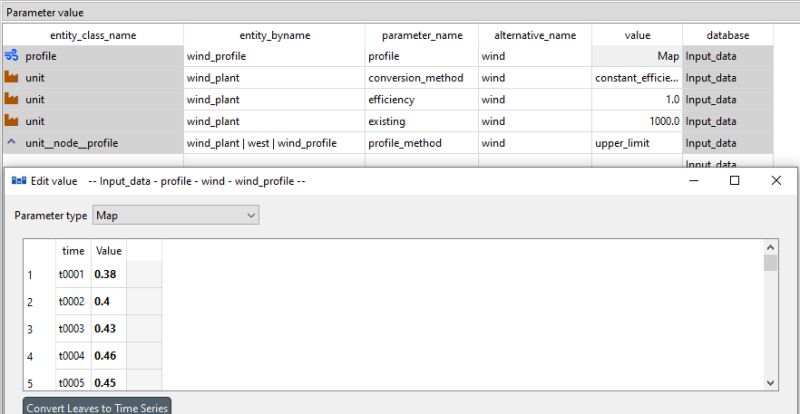Click the entity_byname column header
The height and width of the screenshot is (414, 800).
click(274, 35)
